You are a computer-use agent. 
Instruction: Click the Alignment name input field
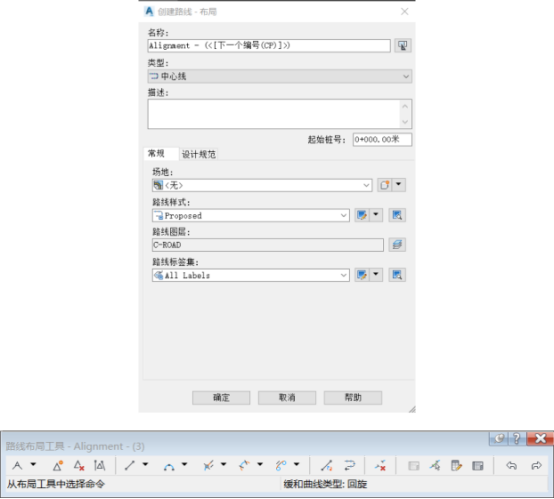point(269,46)
